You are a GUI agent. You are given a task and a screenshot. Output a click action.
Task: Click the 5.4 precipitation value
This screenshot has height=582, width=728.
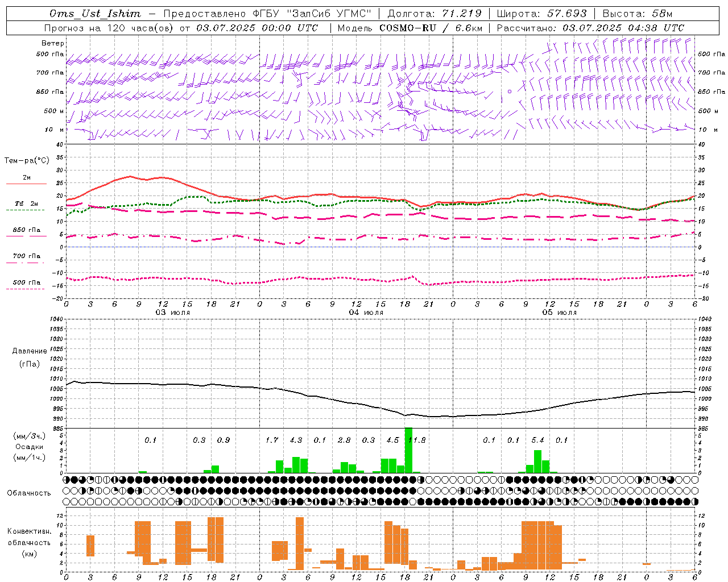click(537, 440)
